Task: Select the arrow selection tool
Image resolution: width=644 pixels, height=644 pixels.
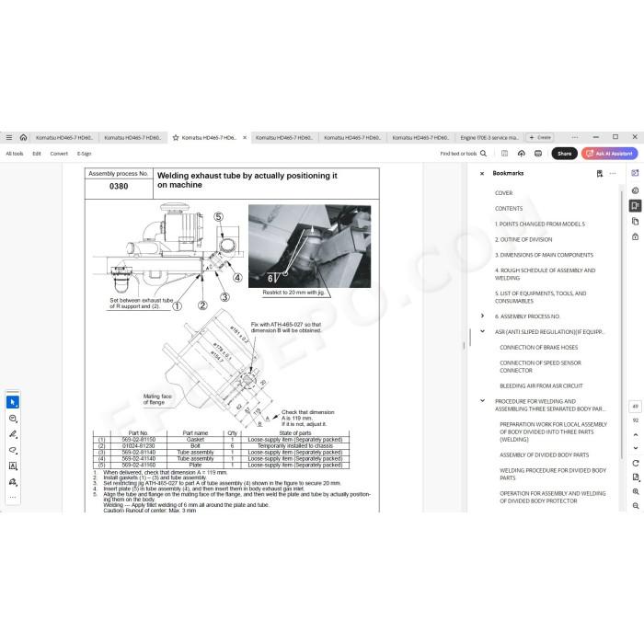Action: 13,402
